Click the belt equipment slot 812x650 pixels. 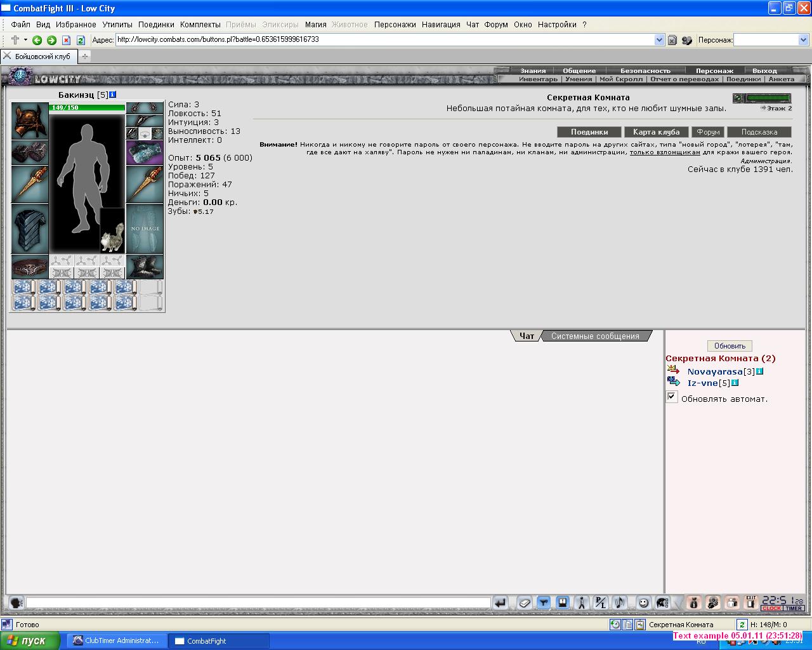coord(30,267)
